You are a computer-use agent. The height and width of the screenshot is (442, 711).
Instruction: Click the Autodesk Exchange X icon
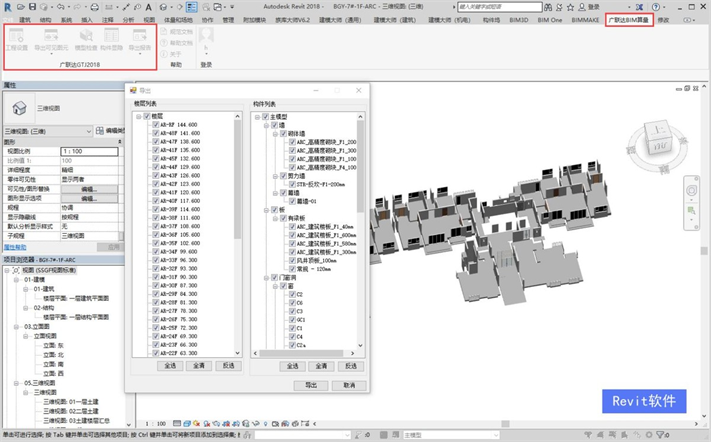(x=639, y=7)
